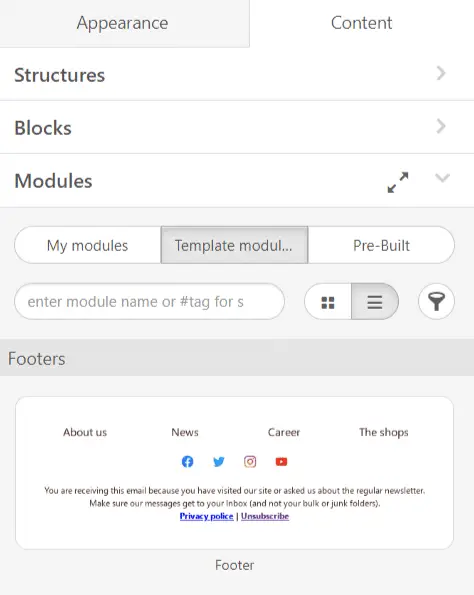Switch to grid view of modules
Viewport: 474px width, 595px height.
[328, 302]
